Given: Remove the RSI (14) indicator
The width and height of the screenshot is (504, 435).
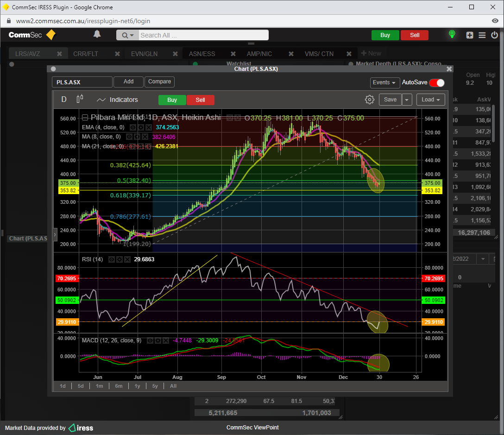Looking at the screenshot, I should 127,259.
